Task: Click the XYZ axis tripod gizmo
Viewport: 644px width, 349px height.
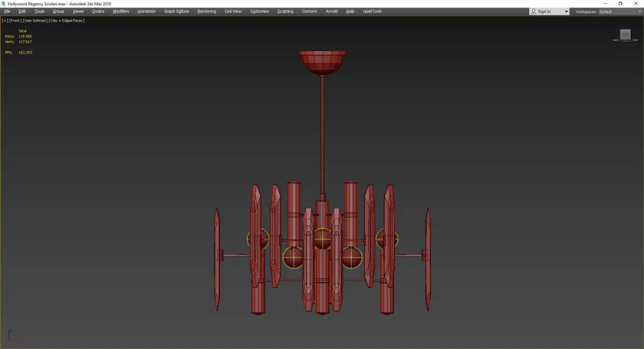Action: 13,335
